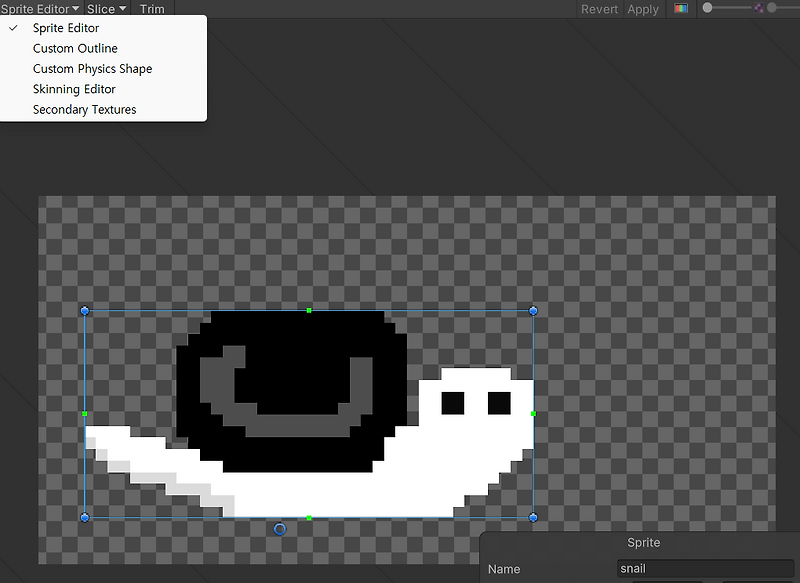Click the Name label in Sprite panel

click(x=504, y=569)
